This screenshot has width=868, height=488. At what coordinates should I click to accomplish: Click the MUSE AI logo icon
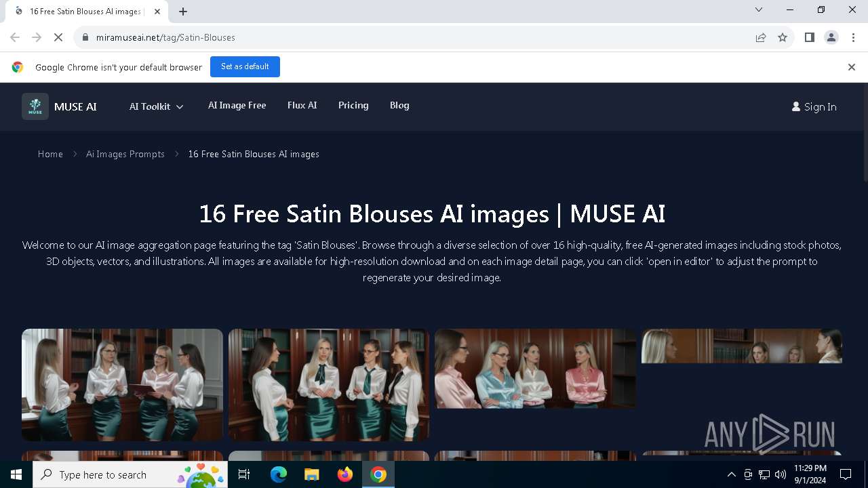click(35, 106)
